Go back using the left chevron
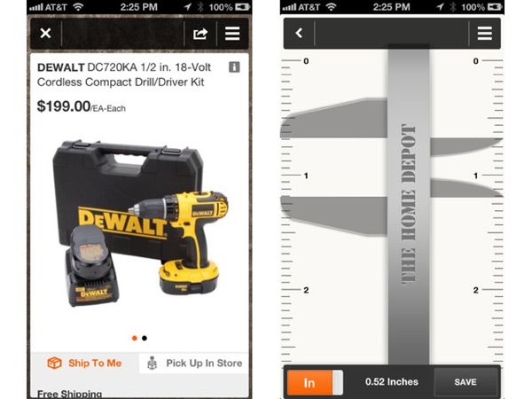This screenshot has height=399, width=532. [299, 33]
